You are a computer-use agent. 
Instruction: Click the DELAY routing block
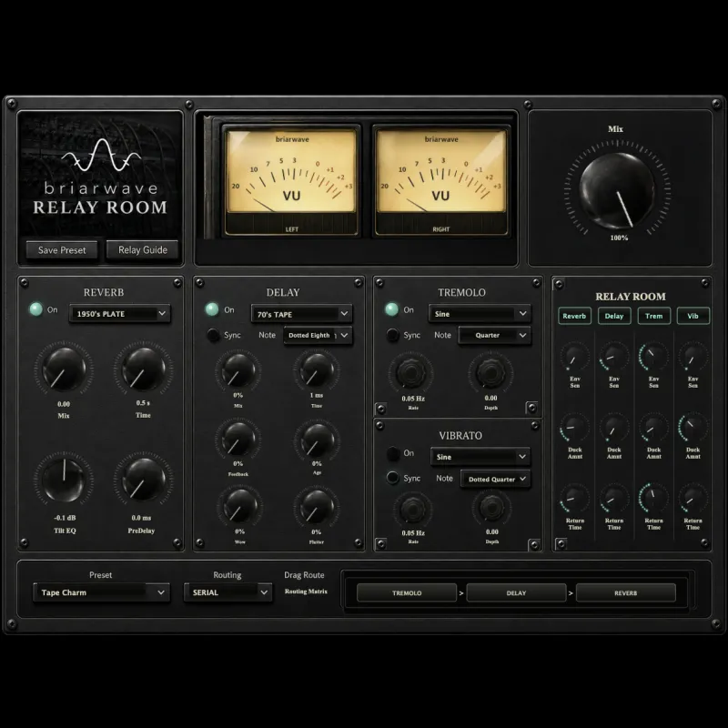516,593
